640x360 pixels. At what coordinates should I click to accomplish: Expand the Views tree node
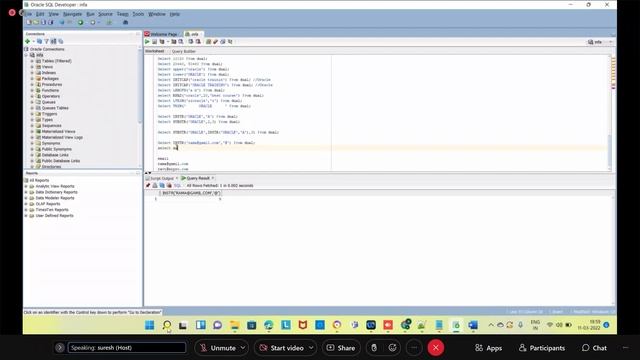tap(32, 67)
